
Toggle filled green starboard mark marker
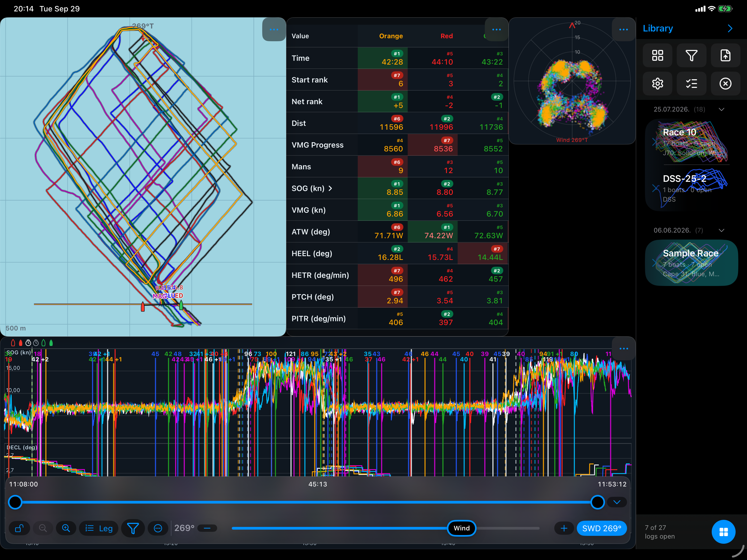tap(51, 343)
